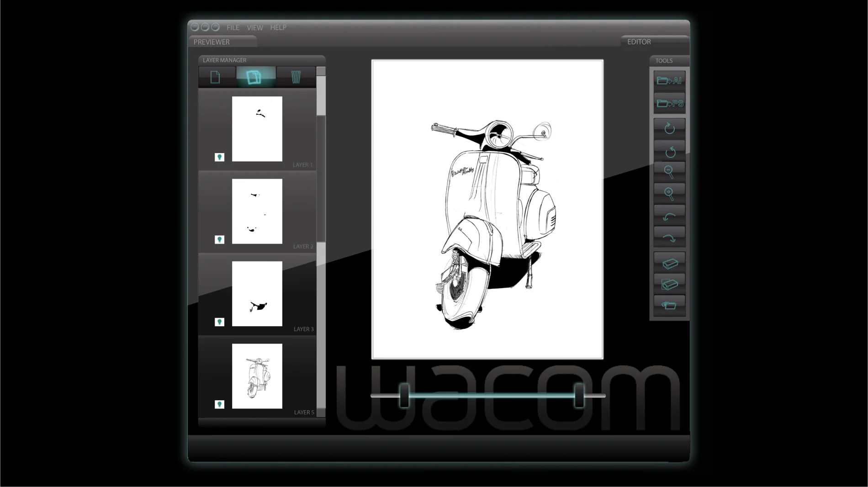This screenshot has width=868, height=487.
Task: Zoom out with the minus magnifier
Action: pos(669,172)
